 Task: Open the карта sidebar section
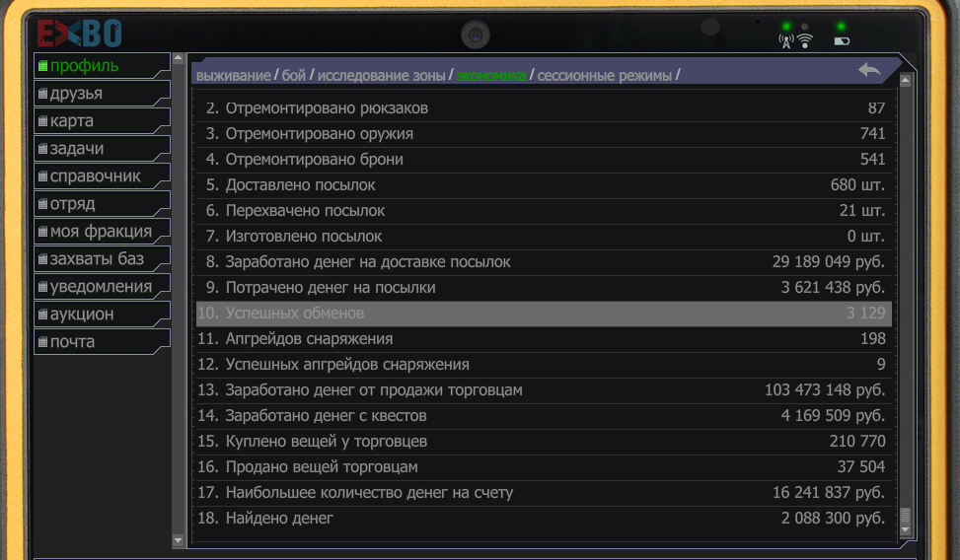[102, 120]
